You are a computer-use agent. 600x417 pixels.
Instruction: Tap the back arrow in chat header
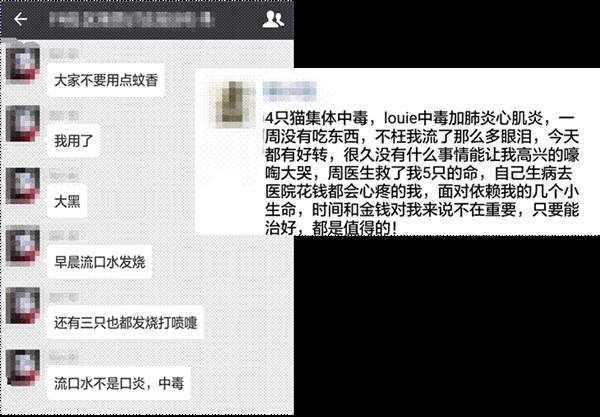(x=21, y=19)
